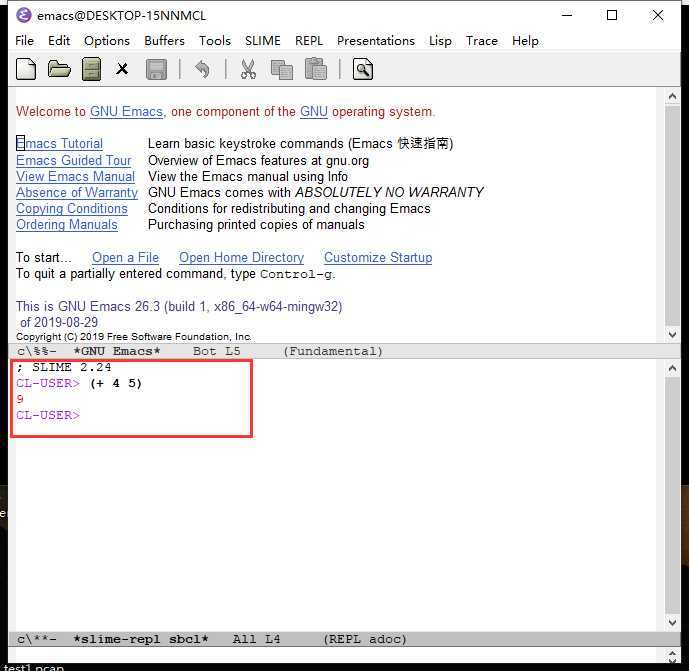Click the View Emacs Manual link

point(76,177)
